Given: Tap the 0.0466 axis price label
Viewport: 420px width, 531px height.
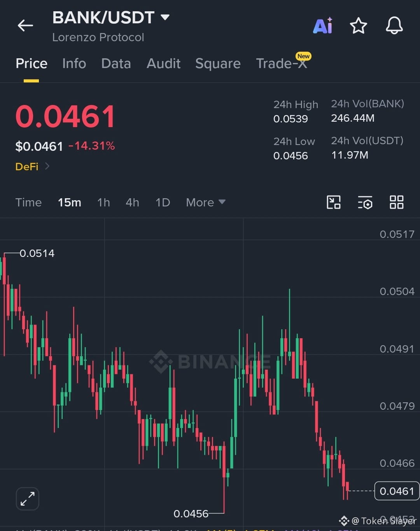Looking at the screenshot, I should [397, 463].
